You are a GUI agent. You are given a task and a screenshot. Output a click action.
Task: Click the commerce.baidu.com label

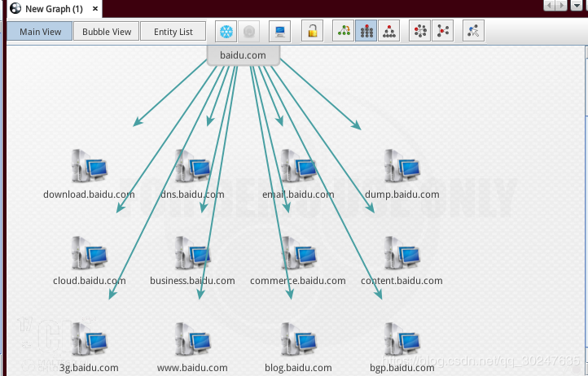coord(298,281)
